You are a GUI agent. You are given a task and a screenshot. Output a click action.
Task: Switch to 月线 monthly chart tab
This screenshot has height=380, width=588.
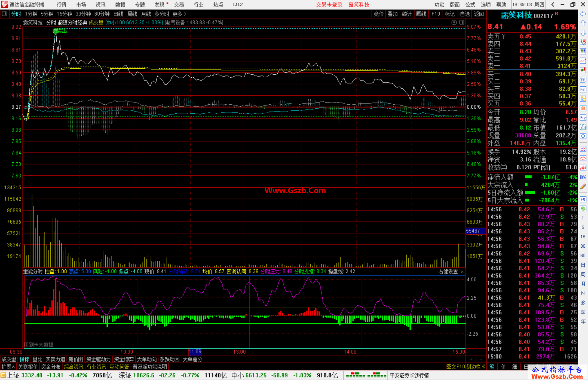click(x=146, y=14)
